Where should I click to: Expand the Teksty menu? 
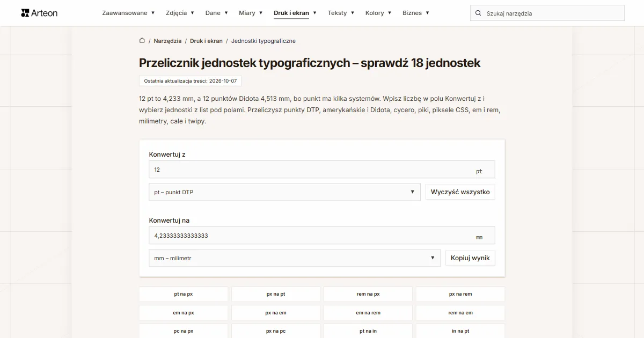[341, 13]
